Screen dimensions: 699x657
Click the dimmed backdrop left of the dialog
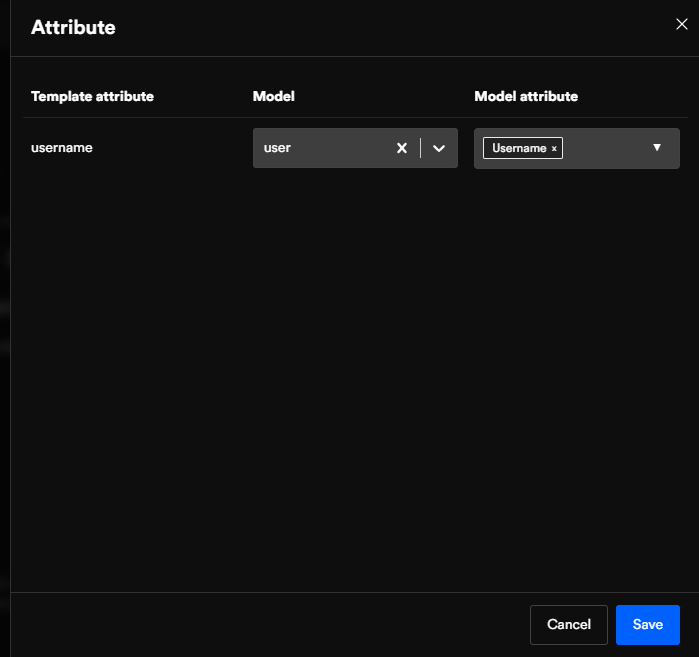(x=4, y=330)
